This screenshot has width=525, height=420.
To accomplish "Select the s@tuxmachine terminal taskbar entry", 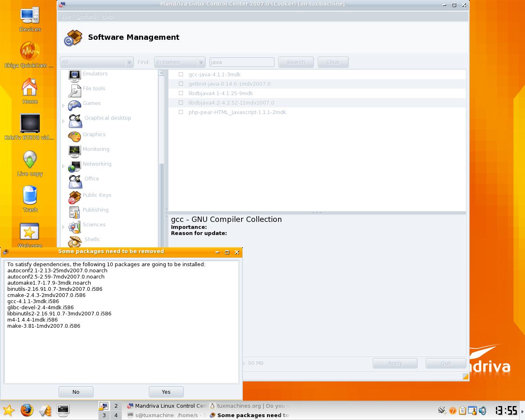I will [167, 415].
